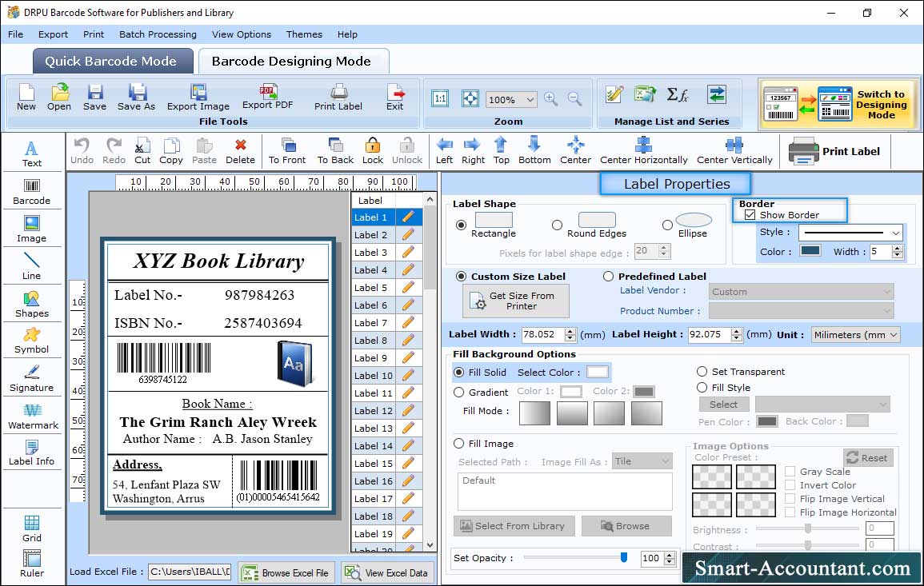Click the zoom in magnifier

tap(551, 99)
